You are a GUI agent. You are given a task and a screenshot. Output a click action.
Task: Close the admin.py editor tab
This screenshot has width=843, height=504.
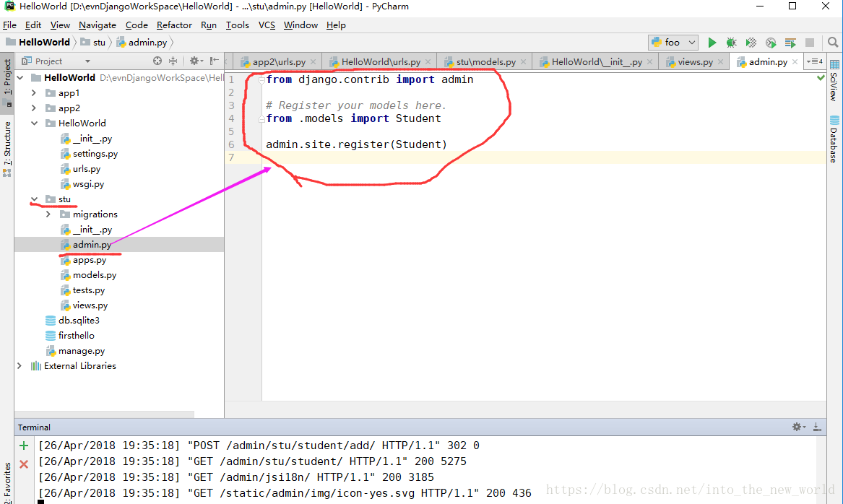click(x=795, y=62)
